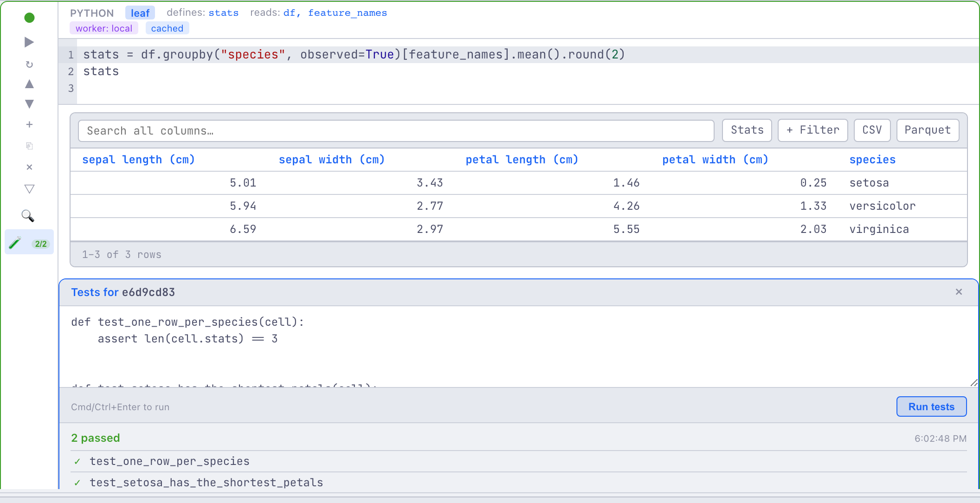
Task: Add a filter with the + Filter button
Action: pos(812,130)
